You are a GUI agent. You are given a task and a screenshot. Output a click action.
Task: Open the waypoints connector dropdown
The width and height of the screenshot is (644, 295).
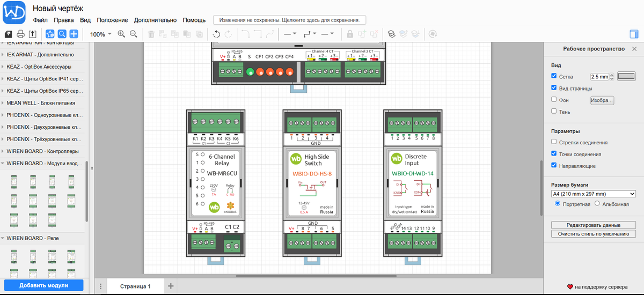pyautogui.click(x=309, y=34)
